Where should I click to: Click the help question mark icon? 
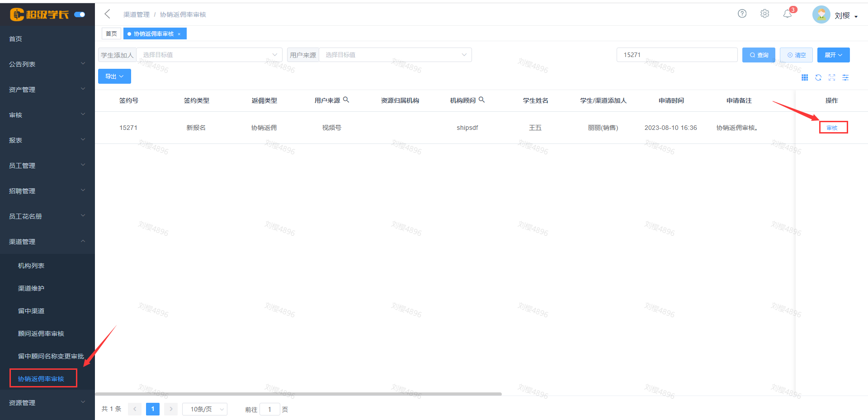742,14
